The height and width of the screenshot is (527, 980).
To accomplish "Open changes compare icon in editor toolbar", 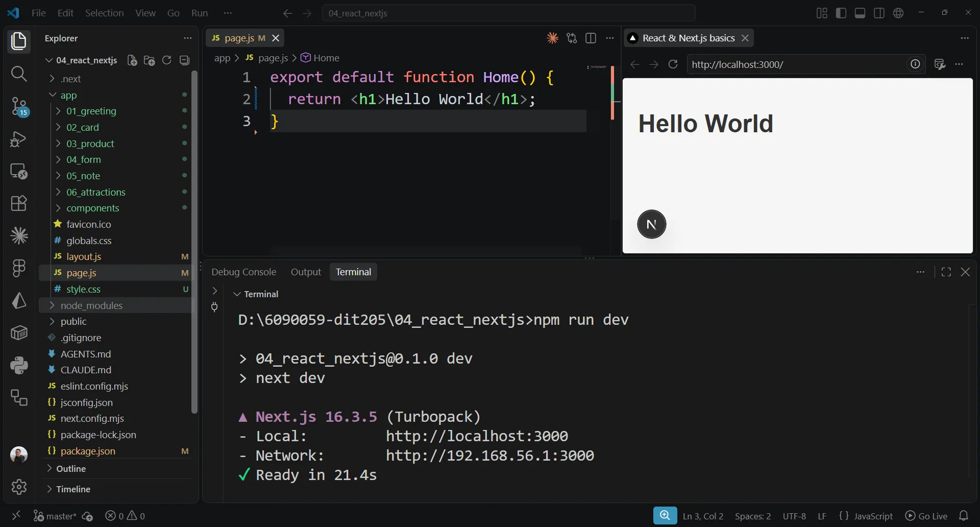I will click(x=572, y=38).
